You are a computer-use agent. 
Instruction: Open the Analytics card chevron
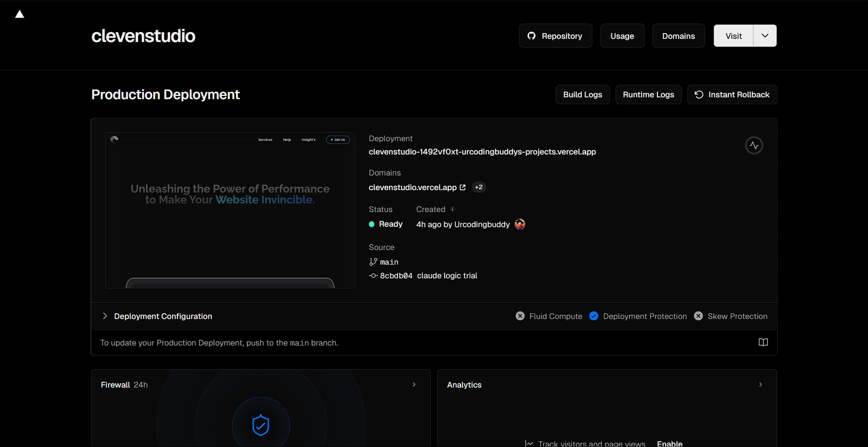point(761,384)
